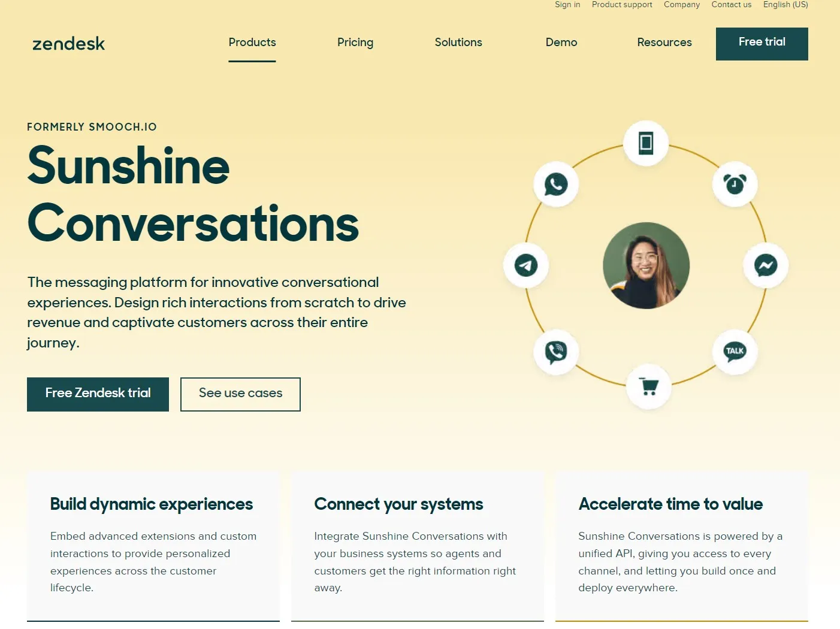
Task: Open the Company link
Action: point(682,5)
